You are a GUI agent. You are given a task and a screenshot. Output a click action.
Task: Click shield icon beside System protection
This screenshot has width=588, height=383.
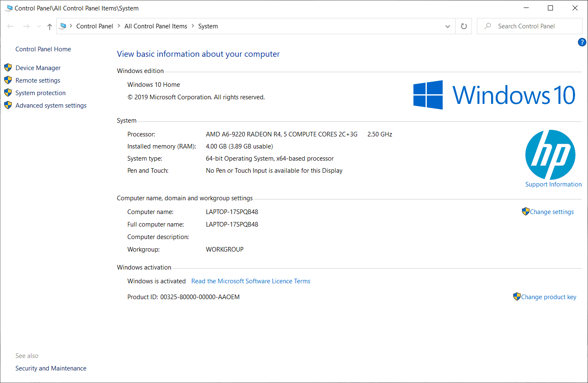click(8, 93)
